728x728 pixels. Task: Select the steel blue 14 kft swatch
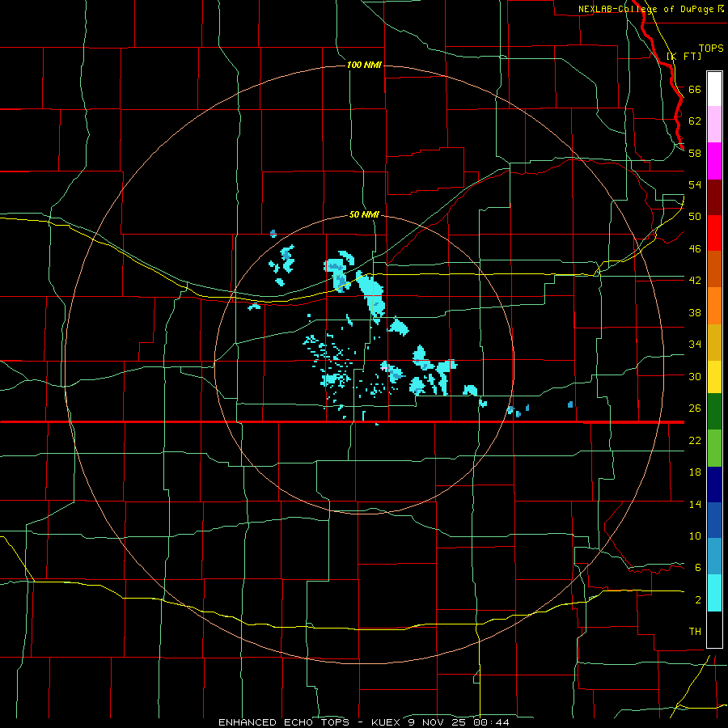[714, 557]
